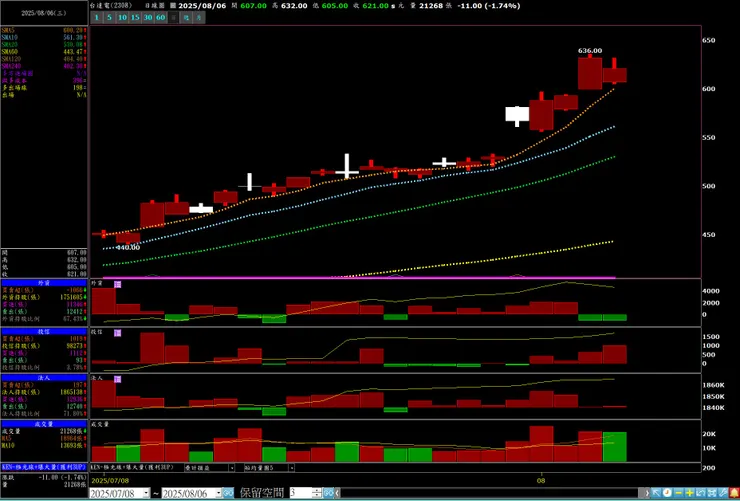This screenshot has height=501, width=740.
Task: Click the red alert bell icon
Action: pyautogui.click(x=734, y=493)
